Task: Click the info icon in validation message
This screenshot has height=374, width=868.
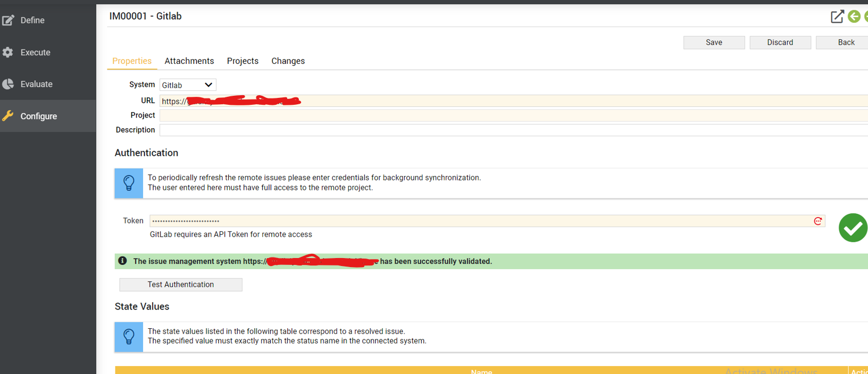Action: pyautogui.click(x=122, y=261)
